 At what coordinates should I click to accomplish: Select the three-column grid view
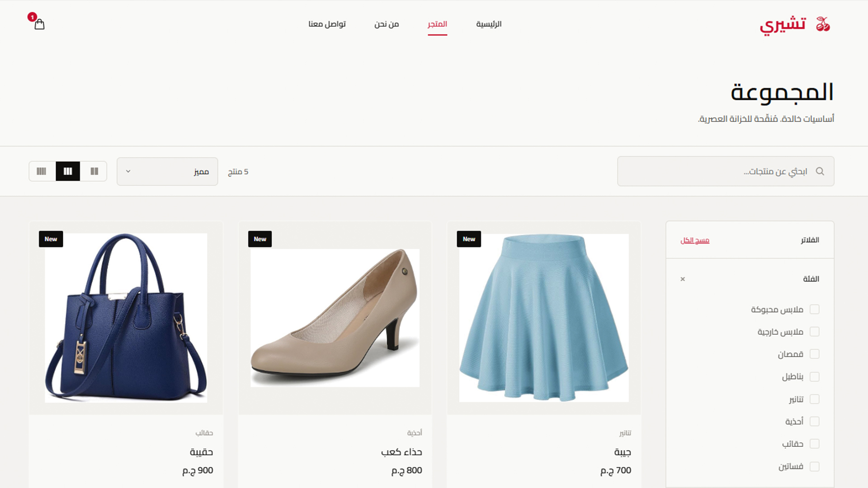click(68, 171)
